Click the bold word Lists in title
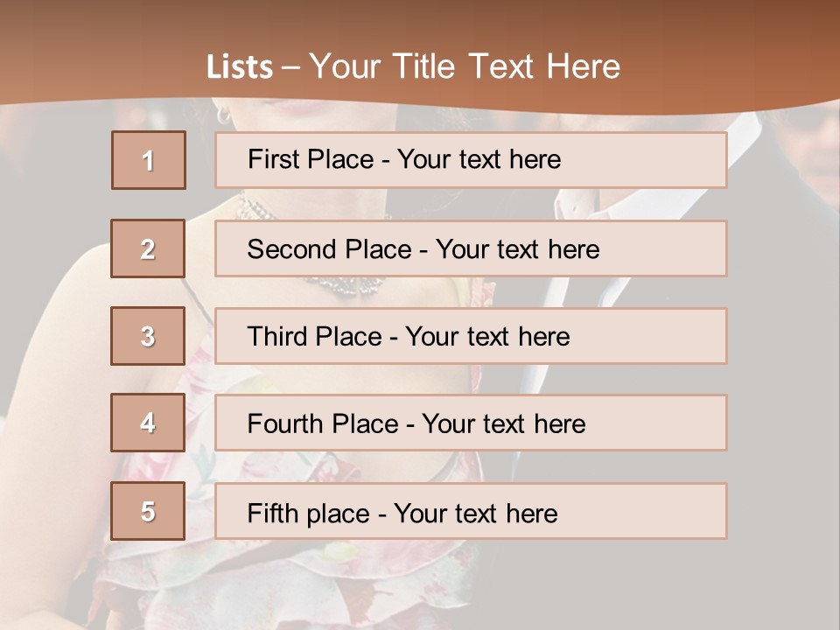 click(x=240, y=67)
